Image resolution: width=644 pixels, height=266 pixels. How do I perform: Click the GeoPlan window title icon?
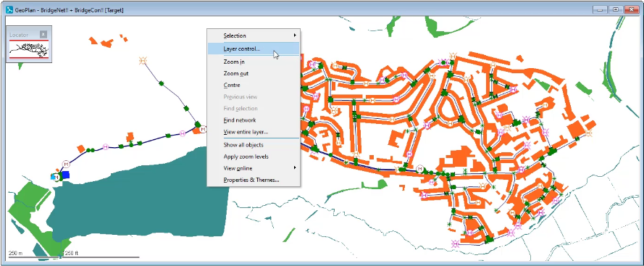tap(10, 10)
